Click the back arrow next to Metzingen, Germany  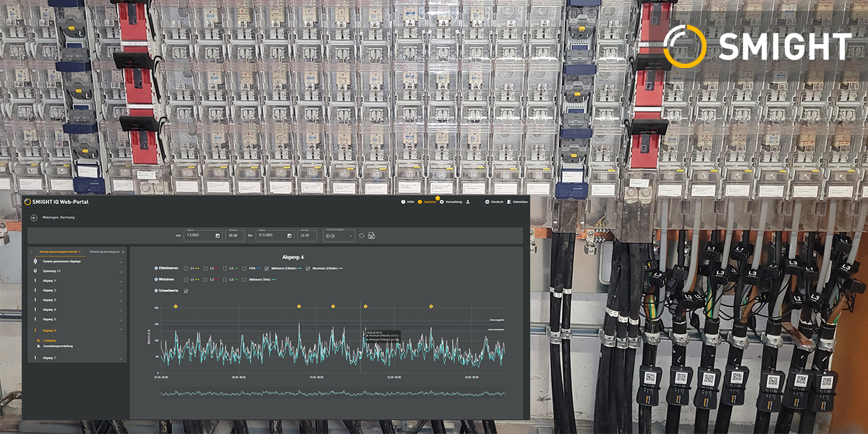coord(33,217)
